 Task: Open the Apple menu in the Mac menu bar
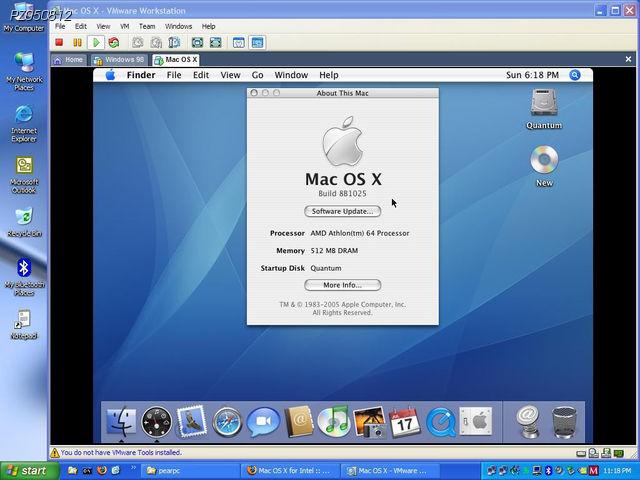click(x=110, y=75)
